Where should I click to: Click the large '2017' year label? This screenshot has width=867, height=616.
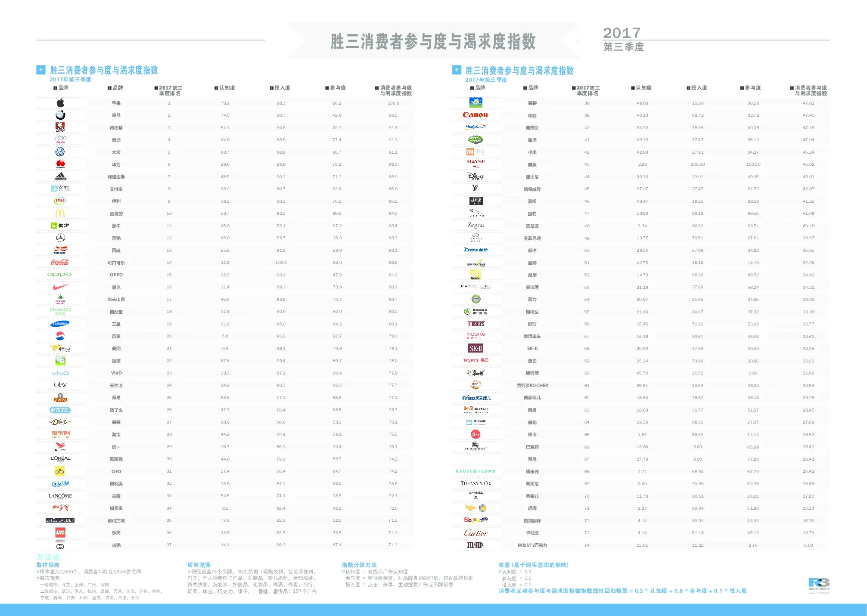pyautogui.click(x=622, y=33)
